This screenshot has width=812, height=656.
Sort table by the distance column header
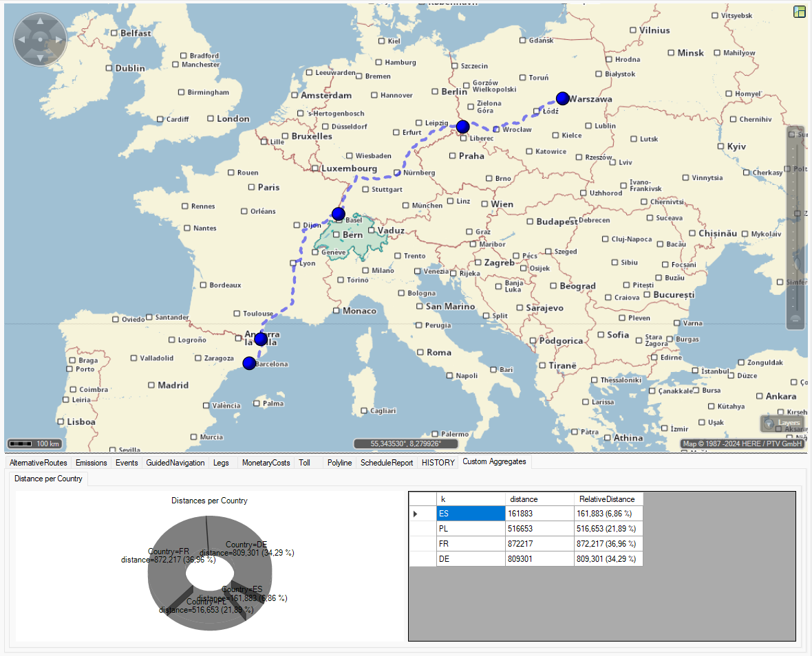[x=539, y=499]
